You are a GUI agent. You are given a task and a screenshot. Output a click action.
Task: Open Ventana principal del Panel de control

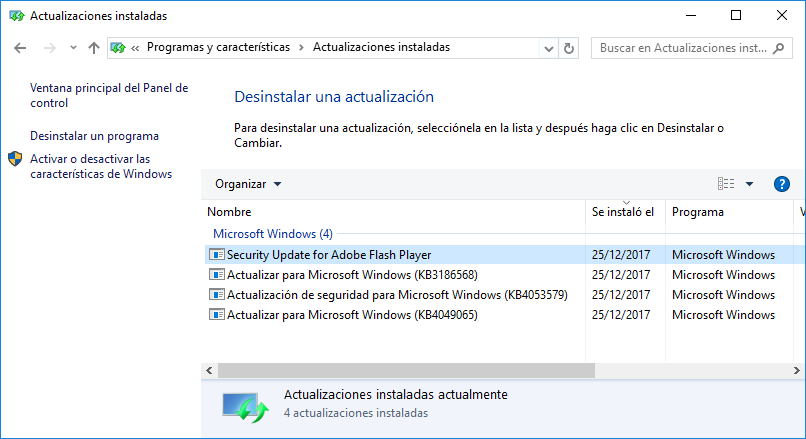click(x=109, y=95)
